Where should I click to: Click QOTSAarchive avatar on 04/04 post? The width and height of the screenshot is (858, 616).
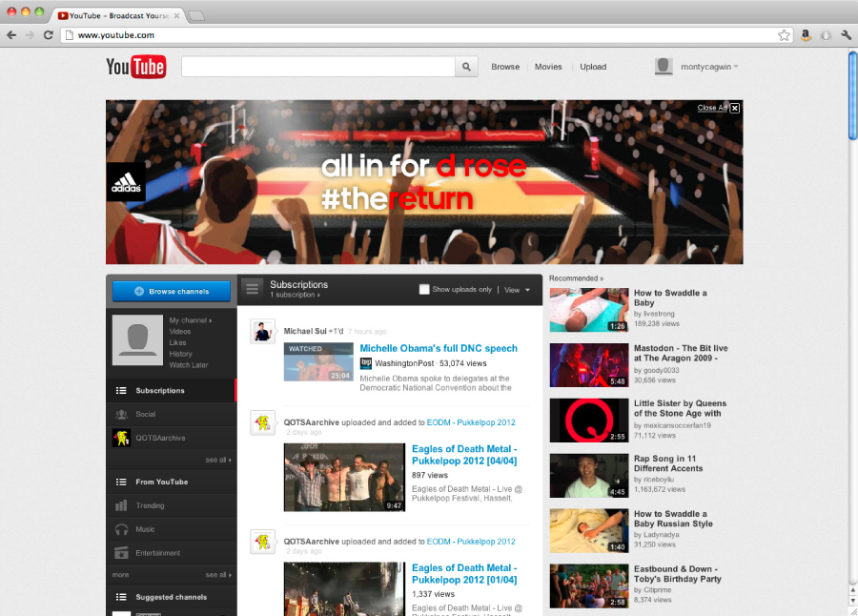coord(263,422)
